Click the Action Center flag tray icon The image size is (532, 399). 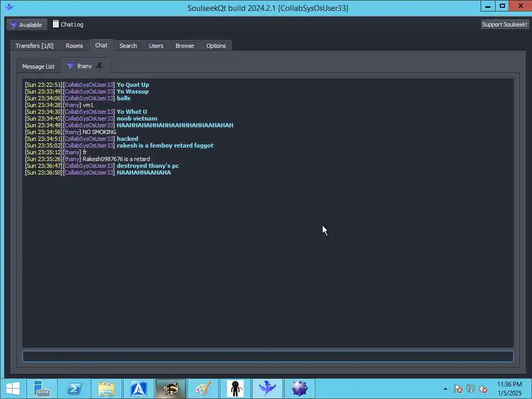coord(458,389)
